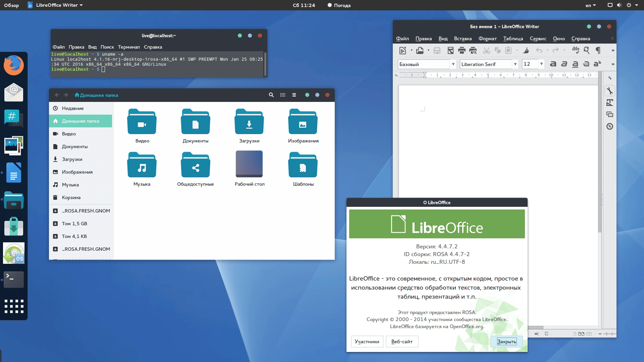Click the Clone Formatting paintbrush icon

point(526,51)
